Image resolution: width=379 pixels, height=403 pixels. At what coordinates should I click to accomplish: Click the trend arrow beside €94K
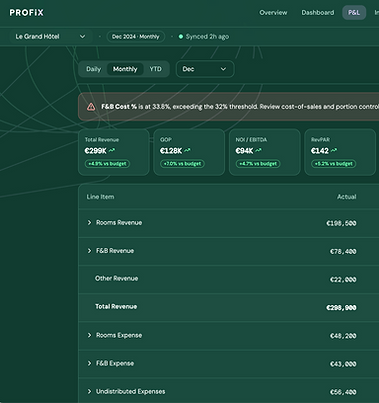pos(258,151)
